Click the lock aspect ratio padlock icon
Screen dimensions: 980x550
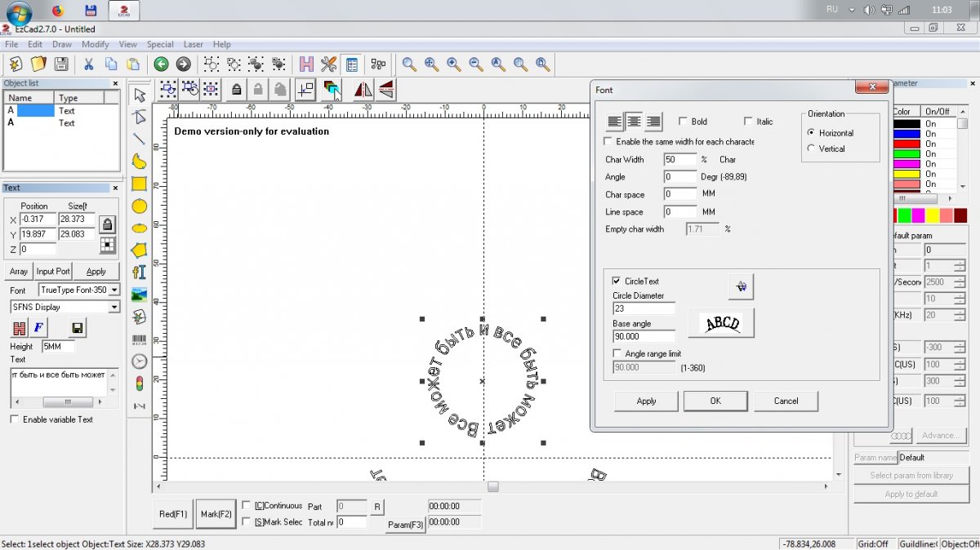pos(107,224)
